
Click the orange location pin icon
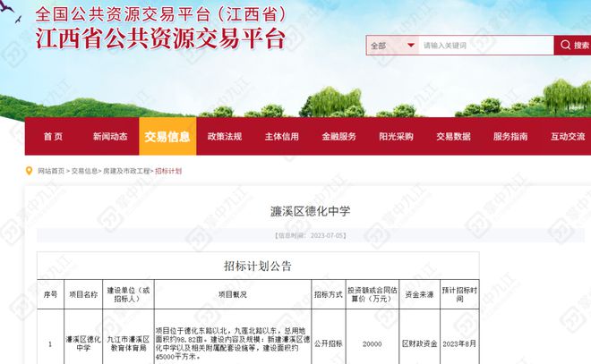[x=29, y=171]
